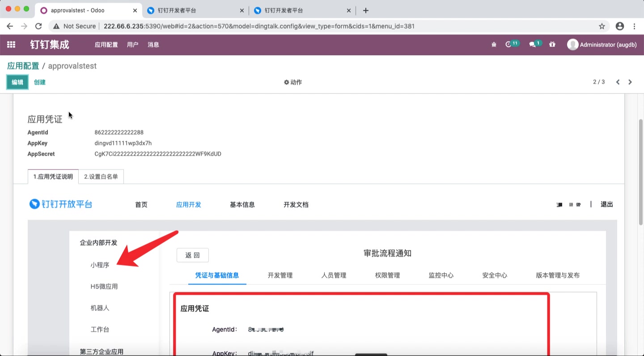Click the page vertical scrollbar
The width and height of the screenshot is (644, 356).
[640, 173]
